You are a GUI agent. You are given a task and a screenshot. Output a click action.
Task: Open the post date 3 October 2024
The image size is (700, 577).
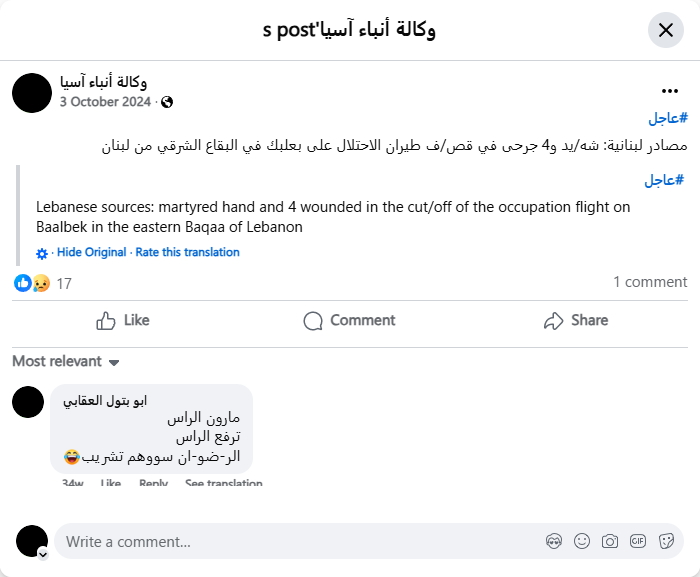tap(105, 102)
